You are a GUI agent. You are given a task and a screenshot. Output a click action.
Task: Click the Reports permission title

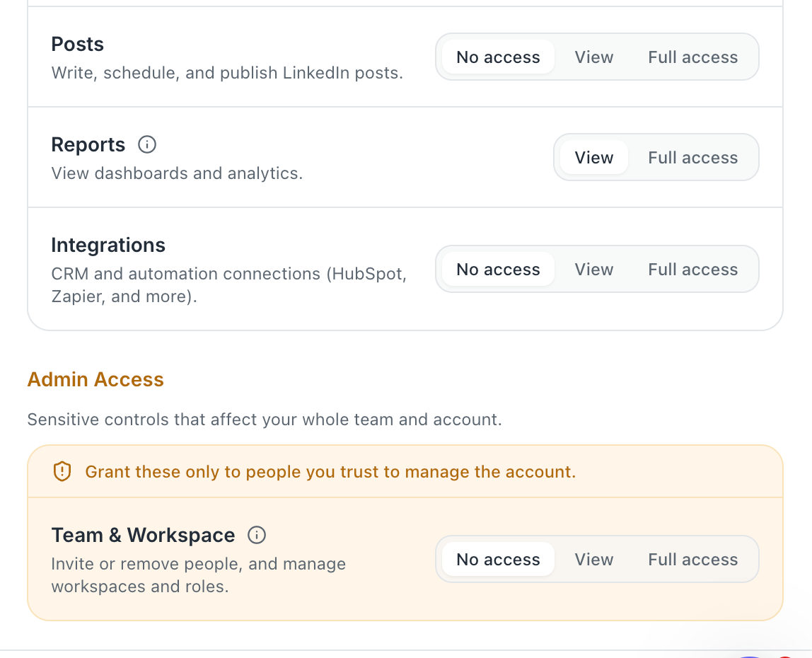pyautogui.click(x=88, y=145)
